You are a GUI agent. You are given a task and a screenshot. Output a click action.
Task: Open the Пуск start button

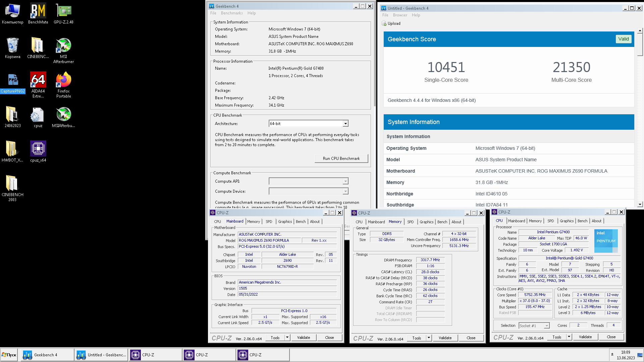tap(9, 355)
